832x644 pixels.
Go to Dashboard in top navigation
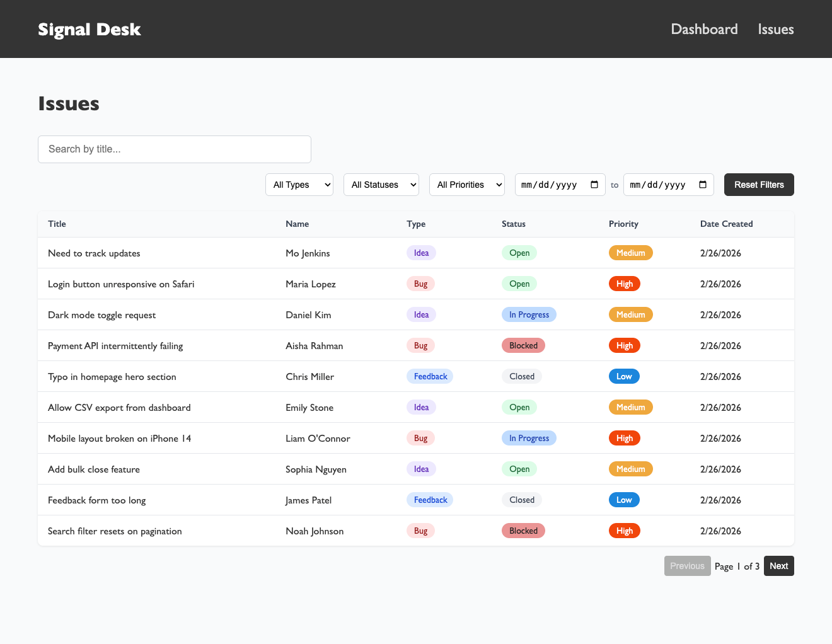coord(704,29)
